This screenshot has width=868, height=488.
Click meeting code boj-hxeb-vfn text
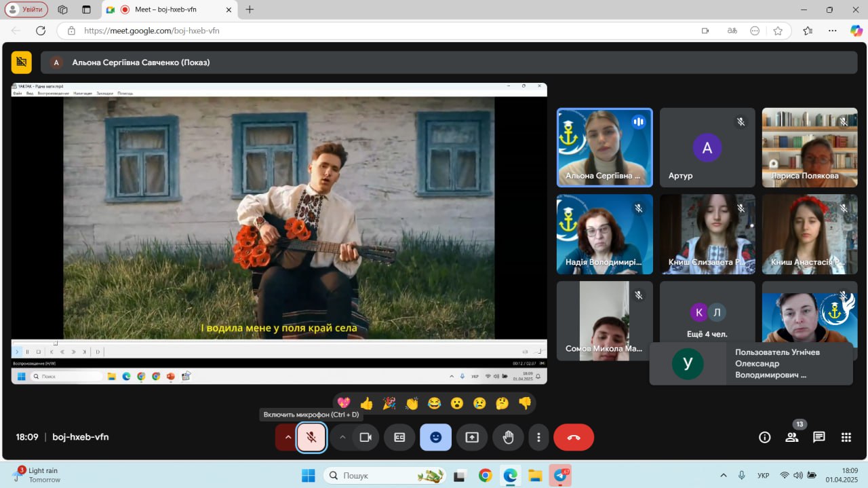(80, 437)
